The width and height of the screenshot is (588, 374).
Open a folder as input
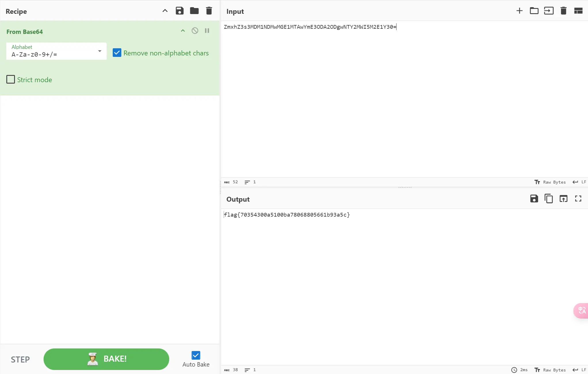point(534,11)
